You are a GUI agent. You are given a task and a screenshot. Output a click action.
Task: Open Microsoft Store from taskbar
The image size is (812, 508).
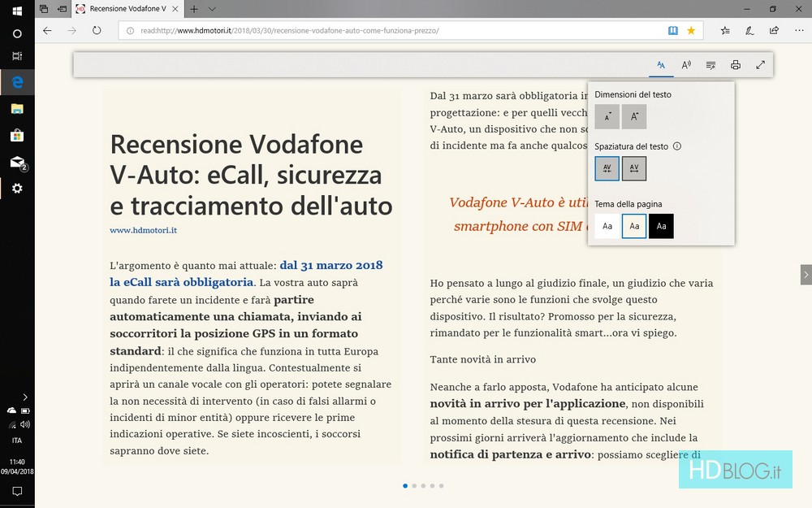tap(17, 136)
